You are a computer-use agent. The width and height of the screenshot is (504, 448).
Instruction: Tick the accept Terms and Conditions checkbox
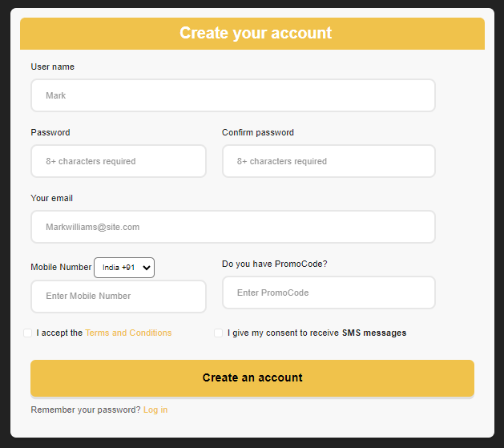tap(28, 333)
